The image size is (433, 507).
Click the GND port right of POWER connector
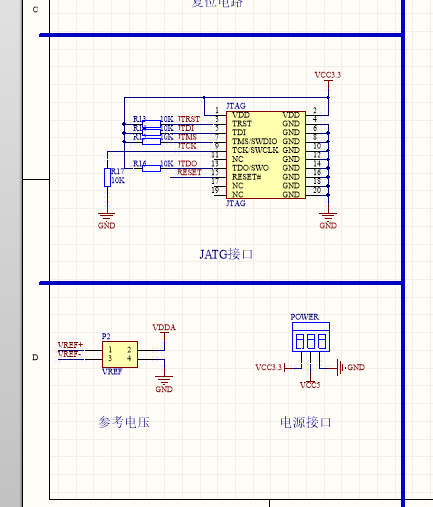[x=351, y=367]
